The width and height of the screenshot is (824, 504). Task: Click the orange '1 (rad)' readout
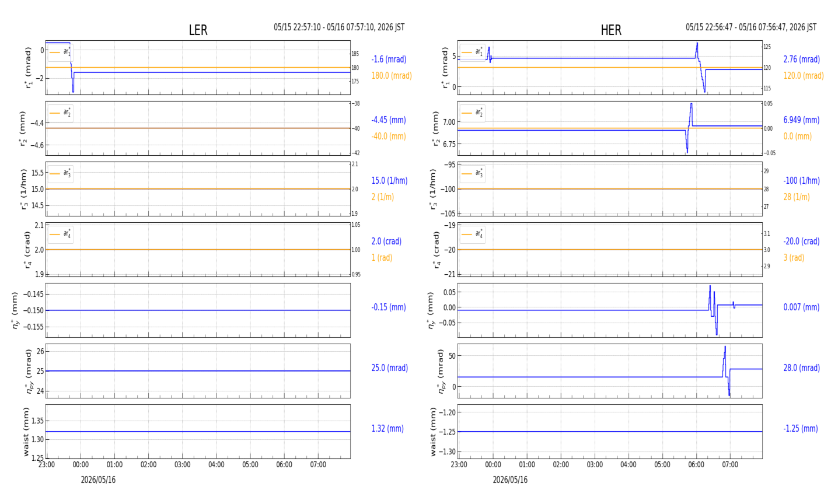pyautogui.click(x=382, y=258)
